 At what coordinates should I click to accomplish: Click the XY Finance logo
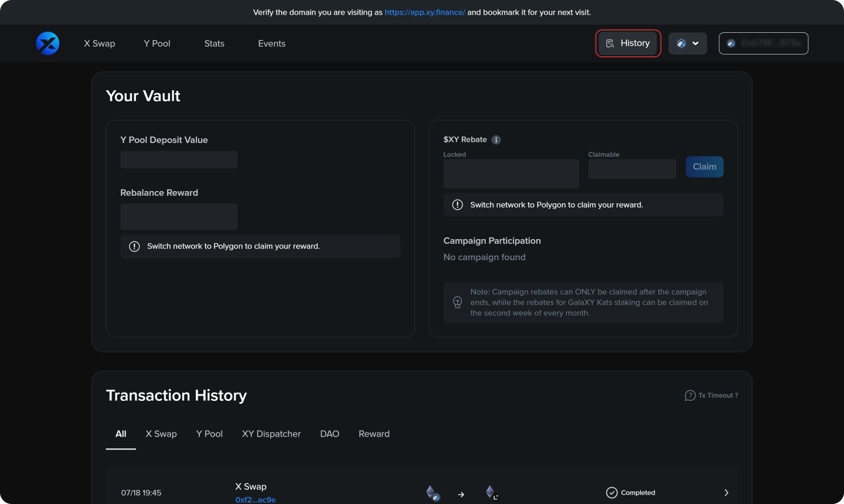[47, 43]
